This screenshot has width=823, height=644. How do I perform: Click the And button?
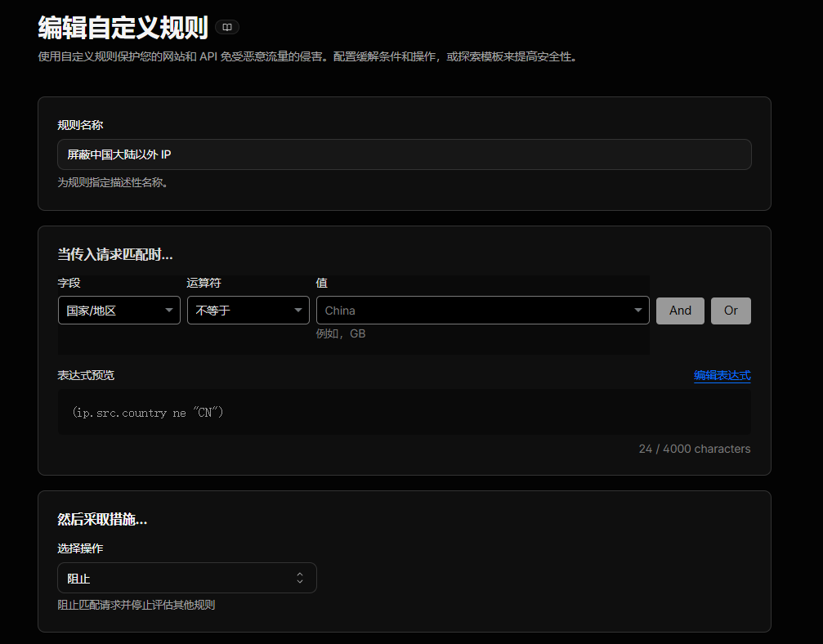[680, 311]
